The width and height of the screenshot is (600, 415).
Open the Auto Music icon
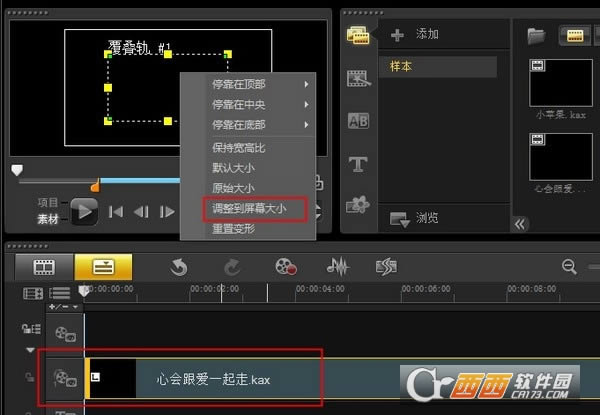pyautogui.click(x=386, y=267)
